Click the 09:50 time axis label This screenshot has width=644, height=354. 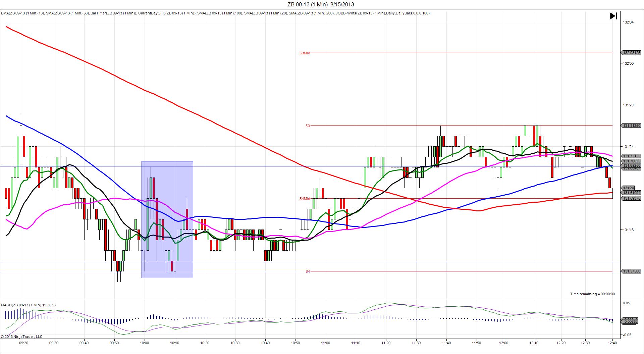coord(114,343)
